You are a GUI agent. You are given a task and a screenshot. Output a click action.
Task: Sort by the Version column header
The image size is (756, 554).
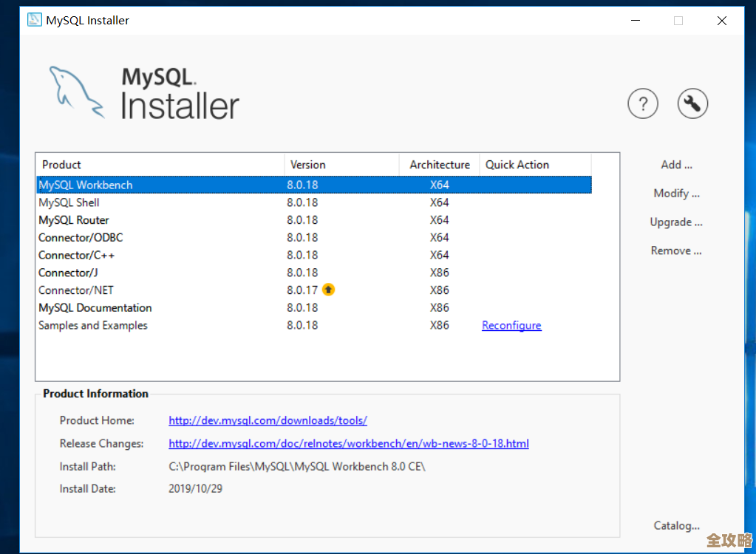pyautogui.click(x=308, y=164)
